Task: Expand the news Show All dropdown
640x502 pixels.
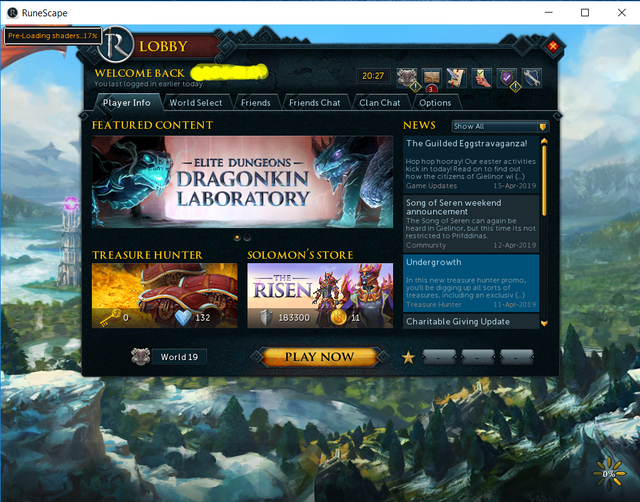Action: point(500,127)
